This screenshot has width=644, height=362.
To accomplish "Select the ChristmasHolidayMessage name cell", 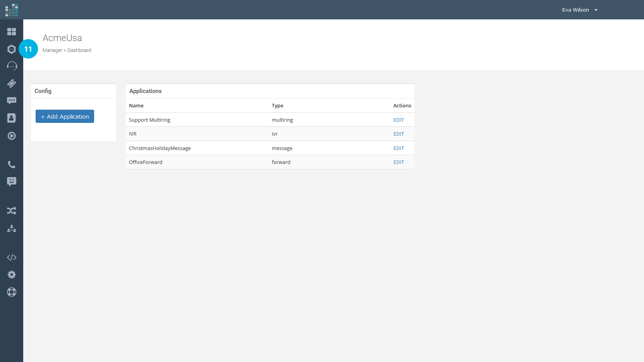I will click(x=160, y=148).
